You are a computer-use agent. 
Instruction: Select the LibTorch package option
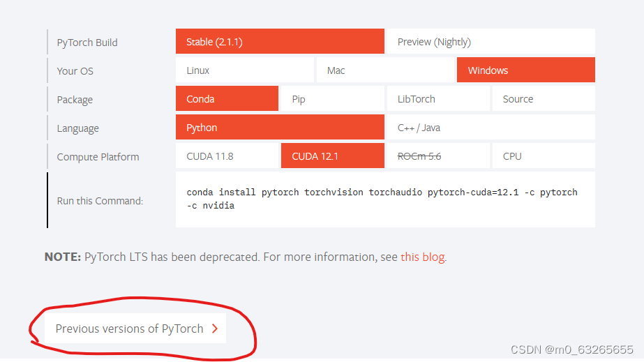tap(438, 98)
